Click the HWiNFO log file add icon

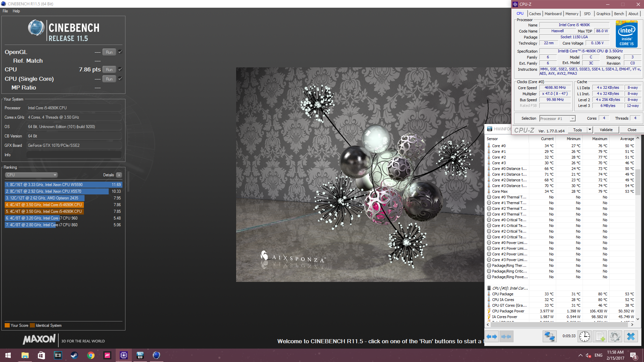[600, 336]
